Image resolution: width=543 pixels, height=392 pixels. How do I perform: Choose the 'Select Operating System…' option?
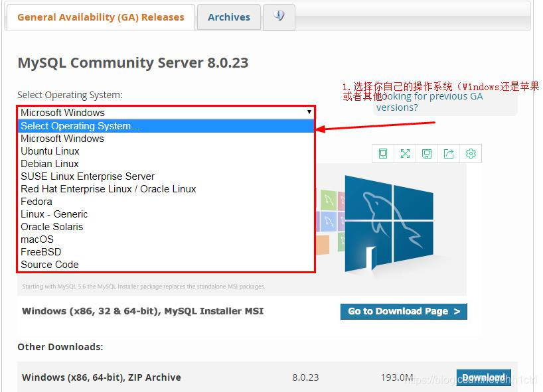pyautogui.click(x=166, y=126)
